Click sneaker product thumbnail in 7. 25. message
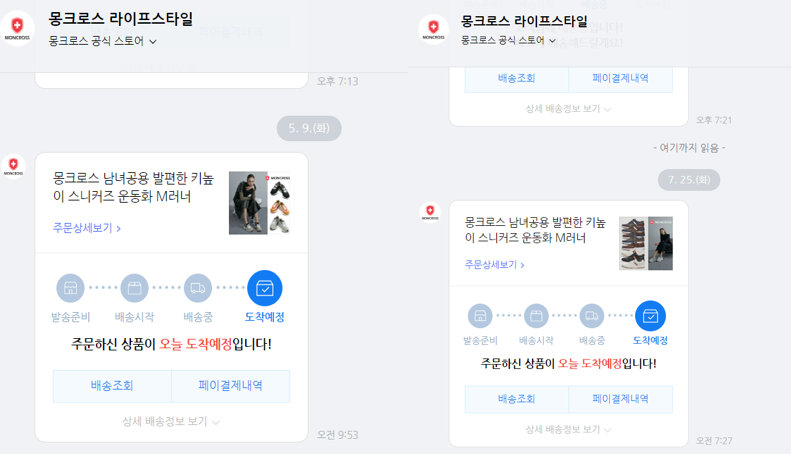 646,244
